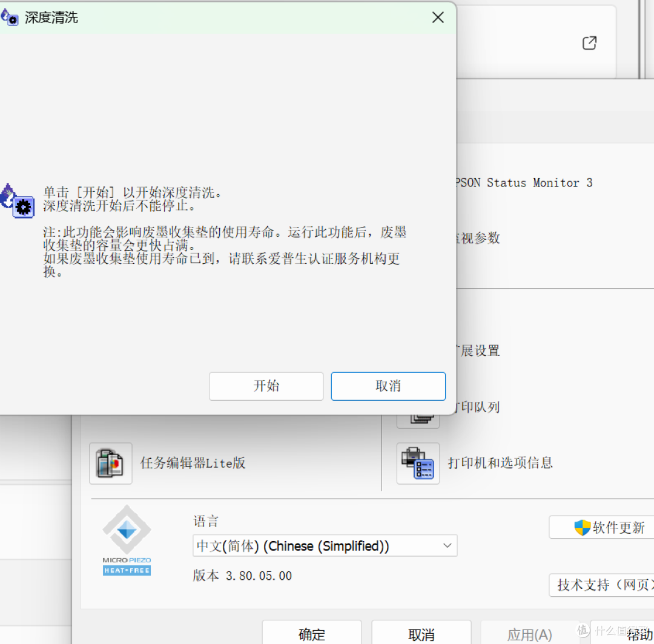This screenshot has width=654, height=644.
Task: Click 取消 in the 深度清洗 dialog
Action: [388, 386]
